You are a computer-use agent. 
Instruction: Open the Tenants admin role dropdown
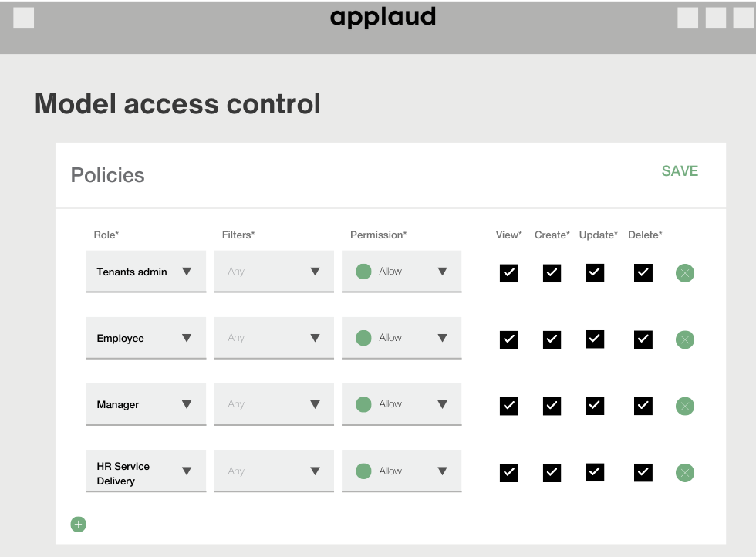146,272
